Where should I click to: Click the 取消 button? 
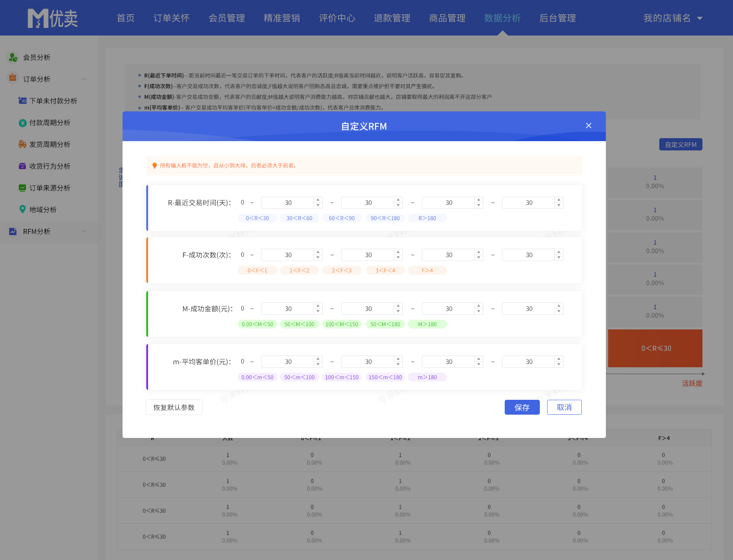click(x=564, y=407)
